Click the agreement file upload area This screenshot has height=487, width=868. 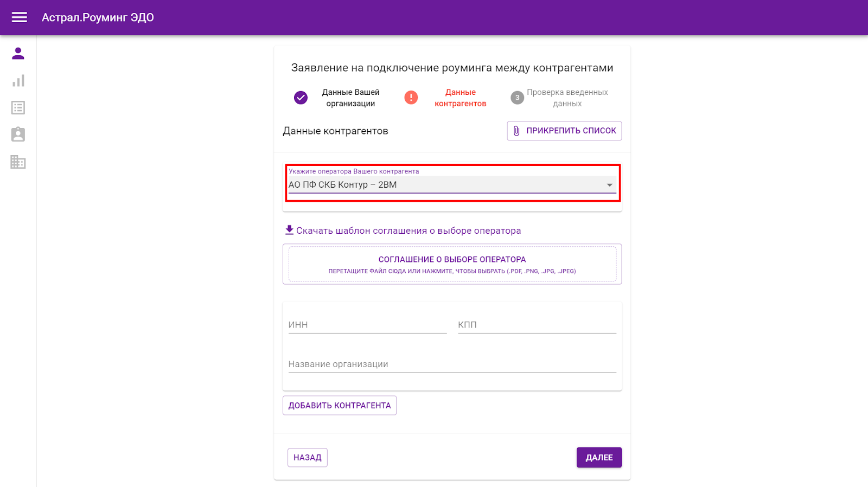pyautogui.click(x=452, y=264)
